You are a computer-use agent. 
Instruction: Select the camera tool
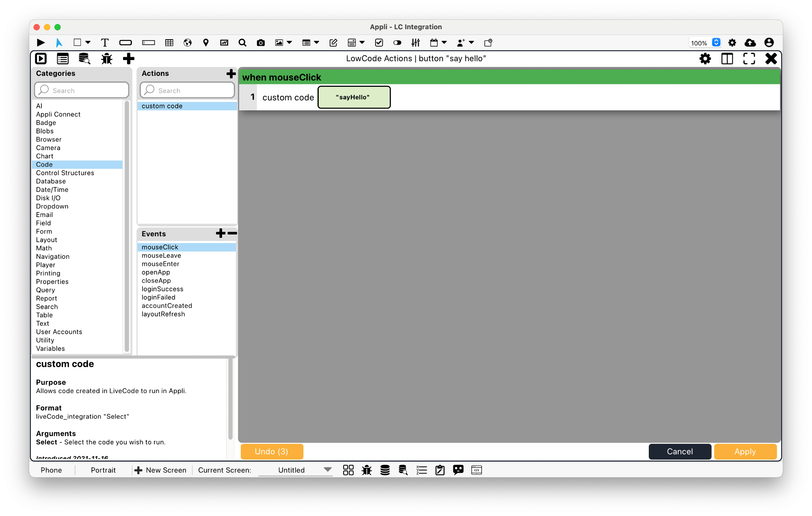click(261, 43)
